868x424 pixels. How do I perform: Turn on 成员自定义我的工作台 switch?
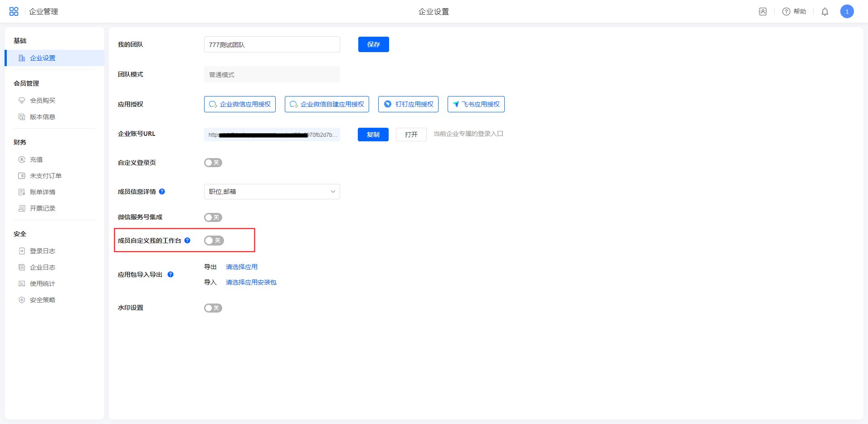click(214, 241)
